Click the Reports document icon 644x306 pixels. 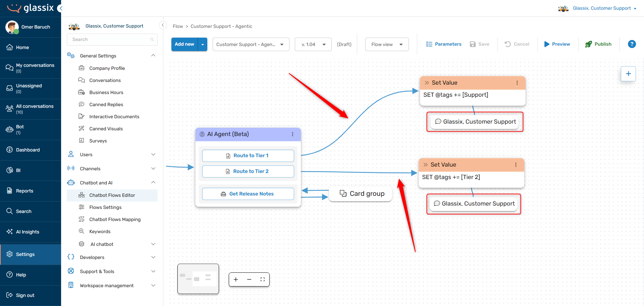[x=10, y=191]
